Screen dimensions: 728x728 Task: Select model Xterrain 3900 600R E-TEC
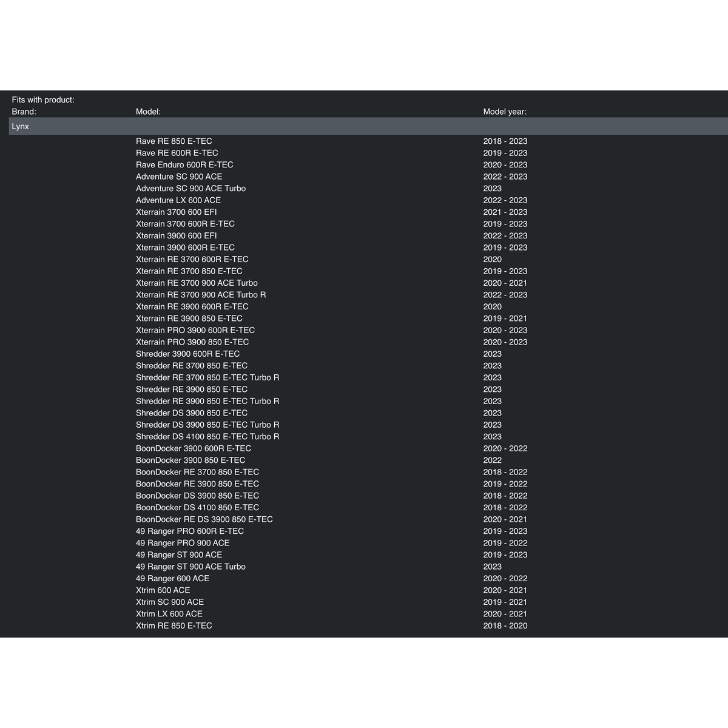pos(185,248)
